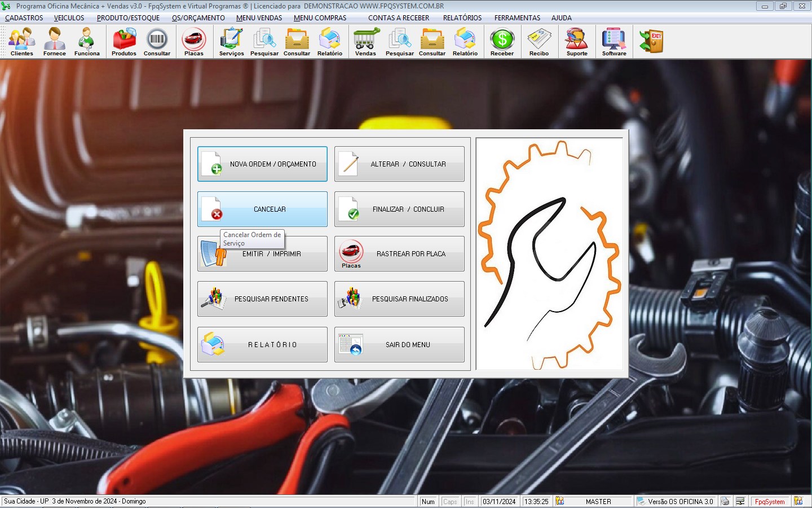Open the Funciona employees icon

coord(87,42)
